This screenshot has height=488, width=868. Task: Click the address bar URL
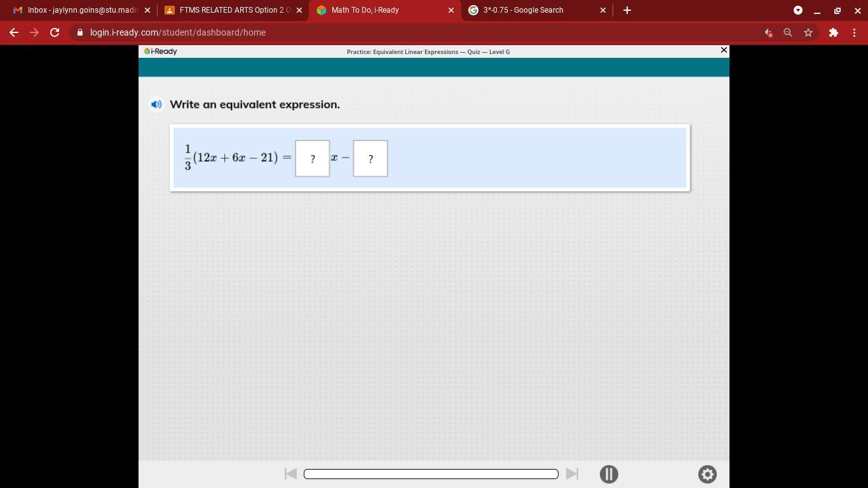point(178,32)
